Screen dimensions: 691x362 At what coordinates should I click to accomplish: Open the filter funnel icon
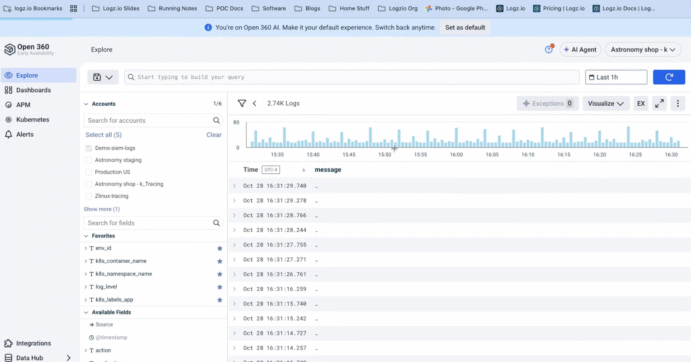[241, 103]
